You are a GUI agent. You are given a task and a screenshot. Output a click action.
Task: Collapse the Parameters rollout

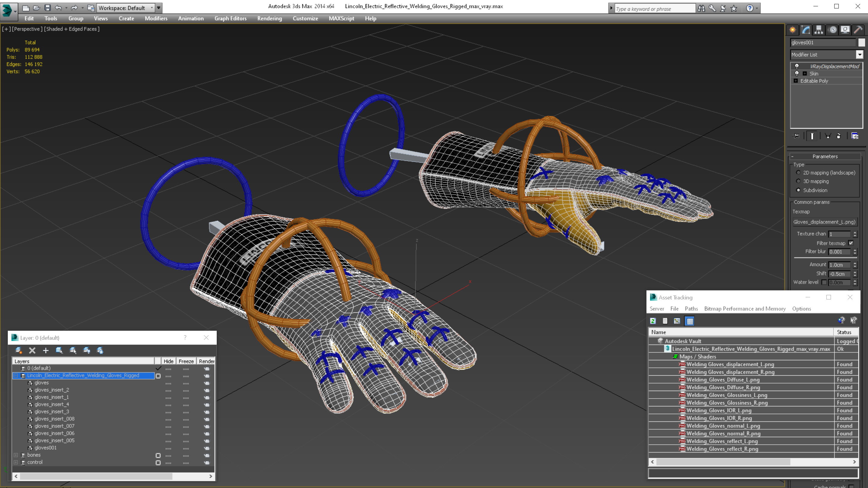(x=825, y=156)
